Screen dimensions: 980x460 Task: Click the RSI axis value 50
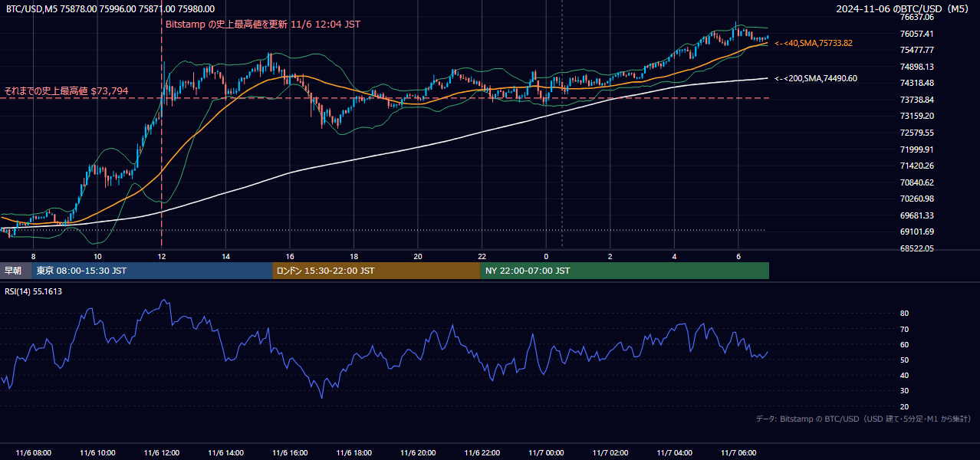tap(905, 360)
